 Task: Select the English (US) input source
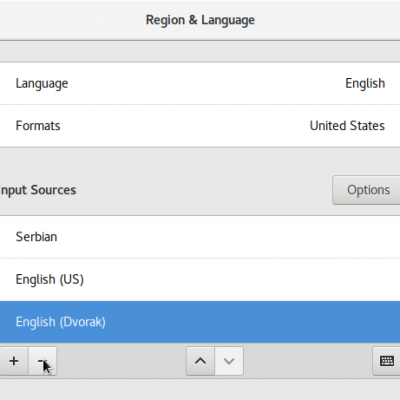(200, 279)
